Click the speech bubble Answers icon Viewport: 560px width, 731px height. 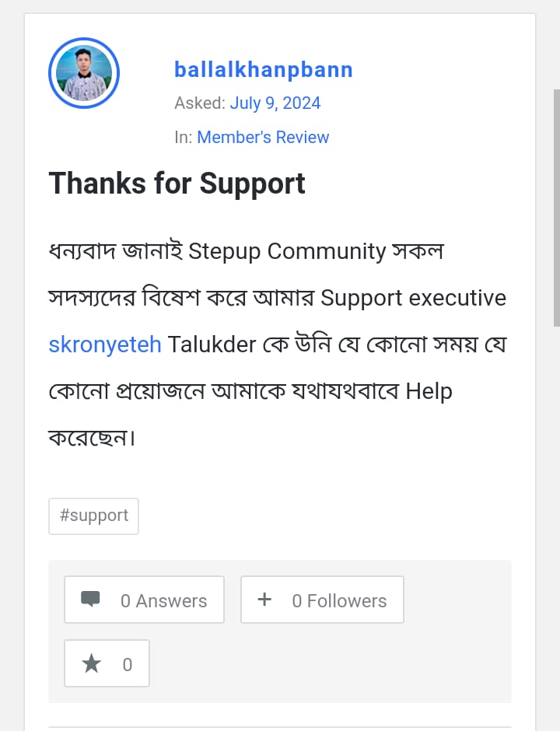click(91, 600)
